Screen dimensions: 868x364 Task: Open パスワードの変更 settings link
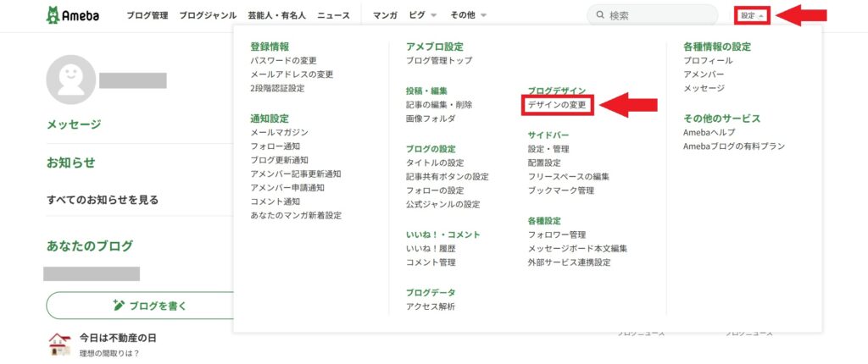pyautogui.click(x=285, y=61)
